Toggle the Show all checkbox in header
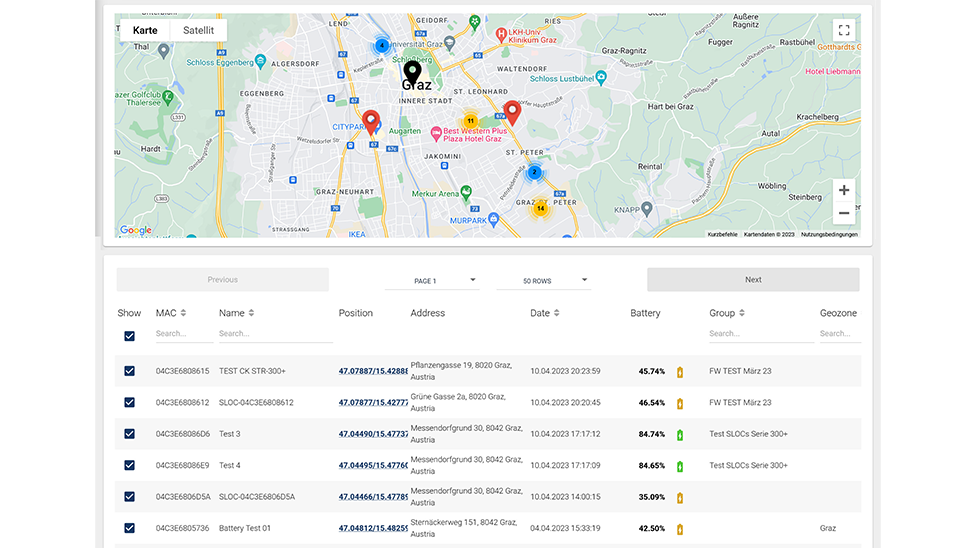The width and height of the screenshot is (976, 548). [130, 336]
